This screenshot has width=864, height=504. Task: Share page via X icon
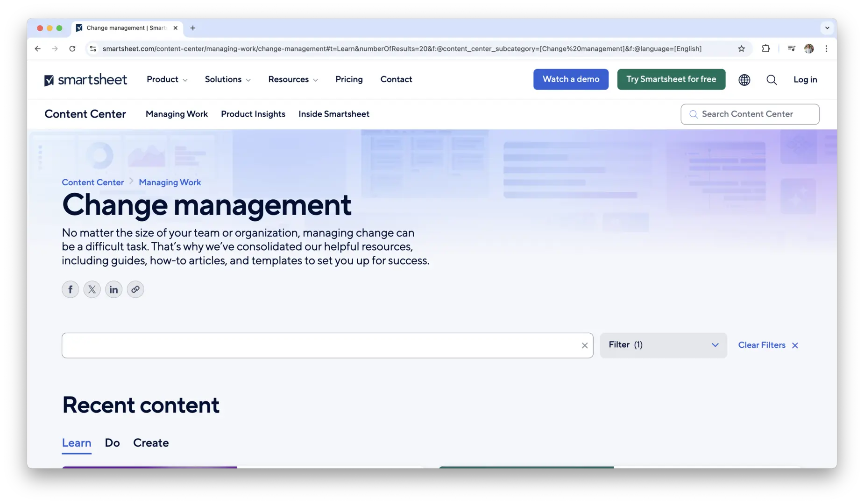tap(92, 289)
